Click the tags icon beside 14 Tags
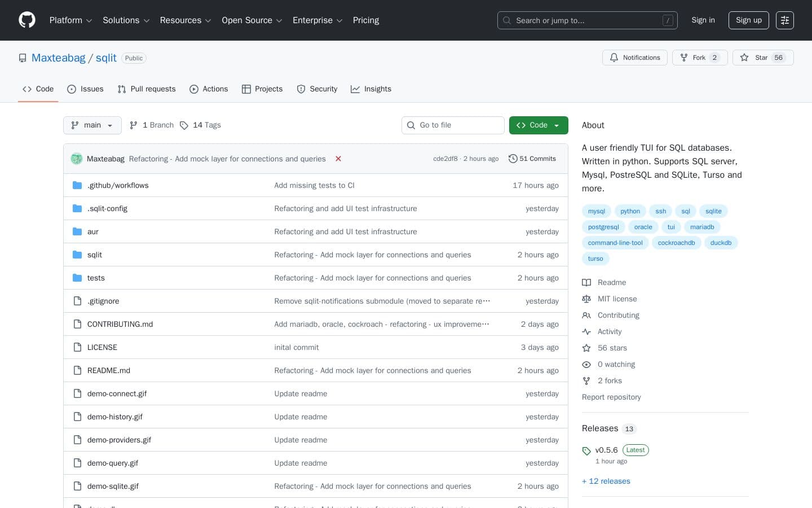The image size is (812, 508). click(185, 125)
